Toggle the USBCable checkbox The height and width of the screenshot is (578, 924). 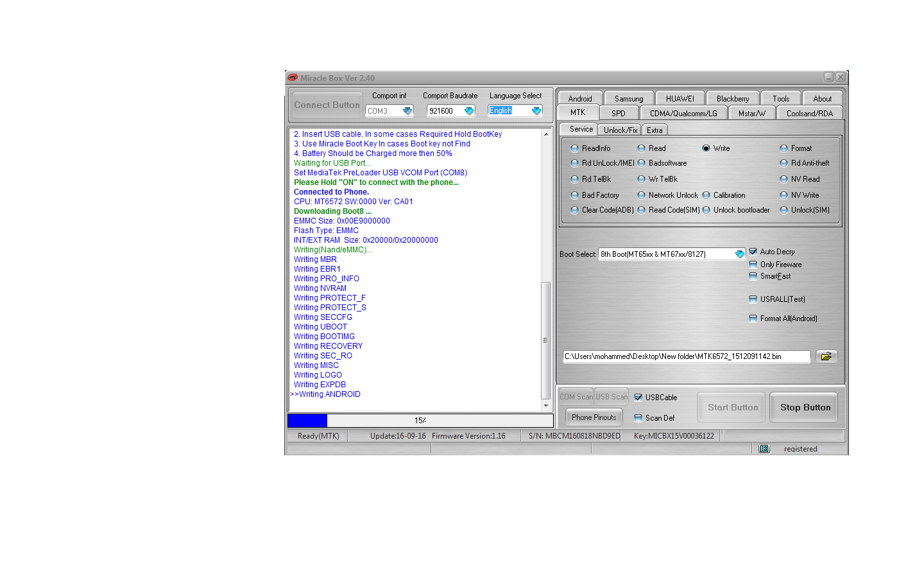(638, 398)
